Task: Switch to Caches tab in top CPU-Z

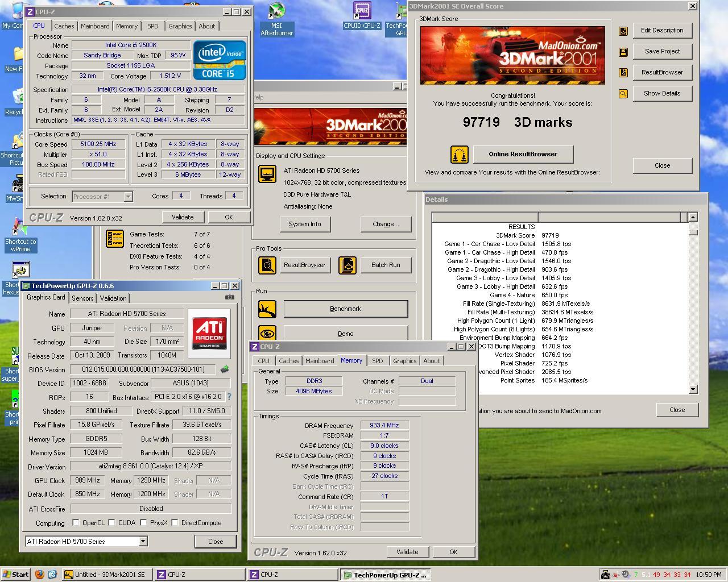Action: click(x=64, y=26)
